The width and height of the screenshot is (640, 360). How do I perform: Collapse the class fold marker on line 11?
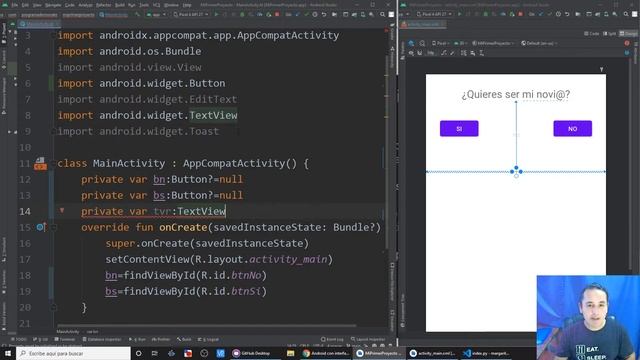coord(53,163)
